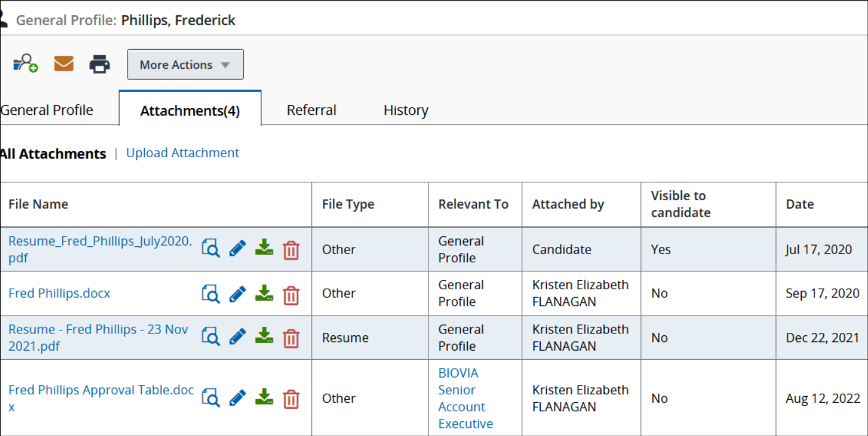Download Resume - Fred Phillips - 23 Nov 2021.pdf
Screen dimensions: 868x436
[x=264, y=336]
